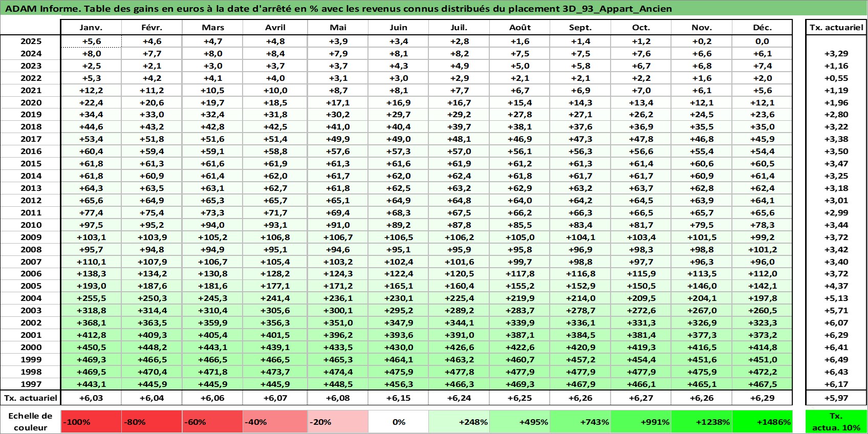The height and width of the screenshot is (434, 868).
Task: Click the -20% pale pink swatch
Action: [x=338, y=422]
